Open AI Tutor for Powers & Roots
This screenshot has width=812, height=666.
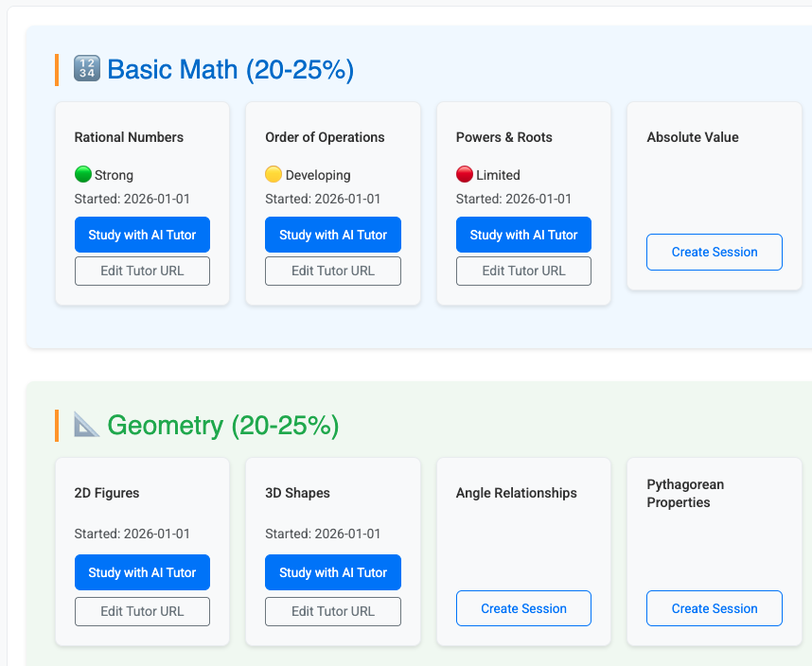(523, 235)
